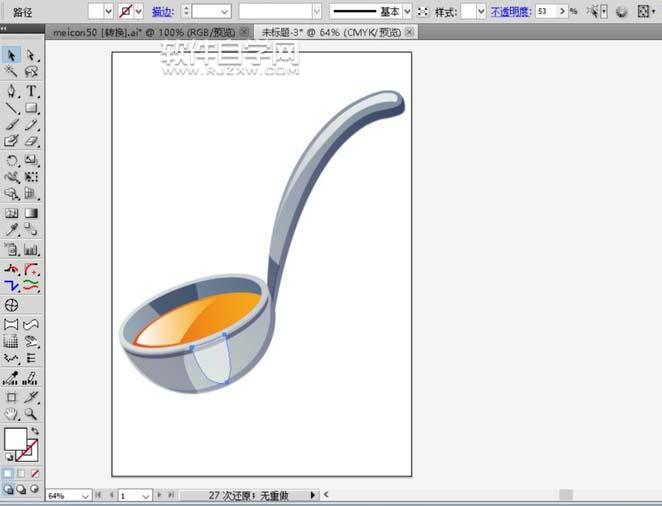Pick the Pencil tool

tap(31, 124)
